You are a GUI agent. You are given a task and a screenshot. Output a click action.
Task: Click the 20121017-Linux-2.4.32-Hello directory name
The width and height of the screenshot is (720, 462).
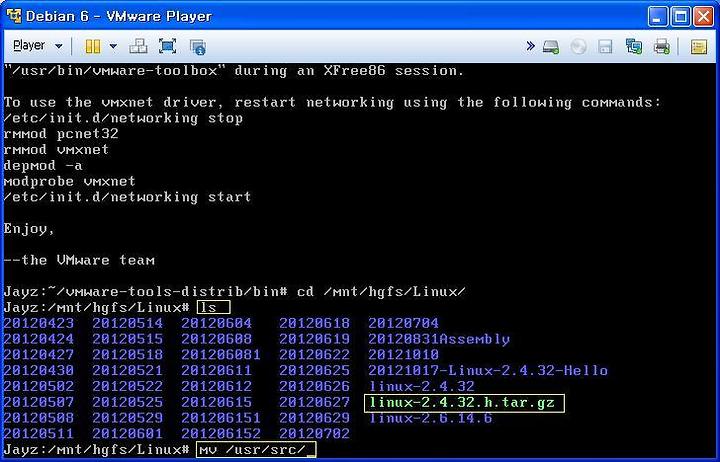(x=488, y=371)
